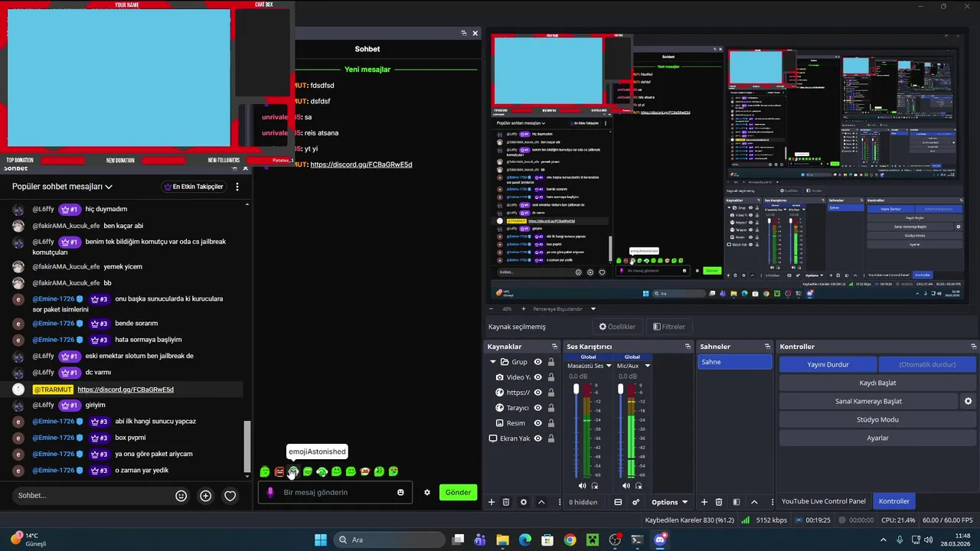Open source properties gear in Kaynaklar toolbar
Image resolution: width=980 pixels, height=551 pixels.
click(x=524, y=502)
